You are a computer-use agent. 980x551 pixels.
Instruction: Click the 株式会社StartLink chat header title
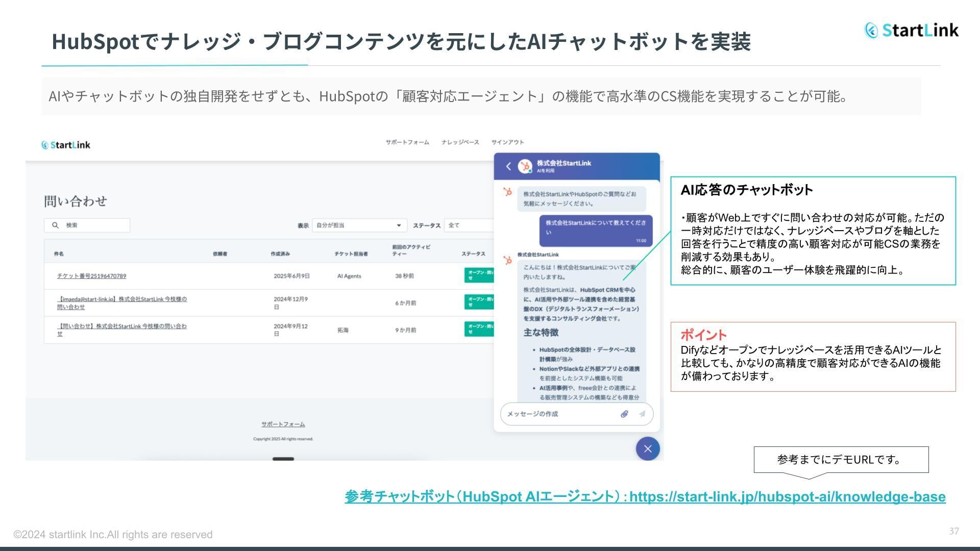[564, 163]
